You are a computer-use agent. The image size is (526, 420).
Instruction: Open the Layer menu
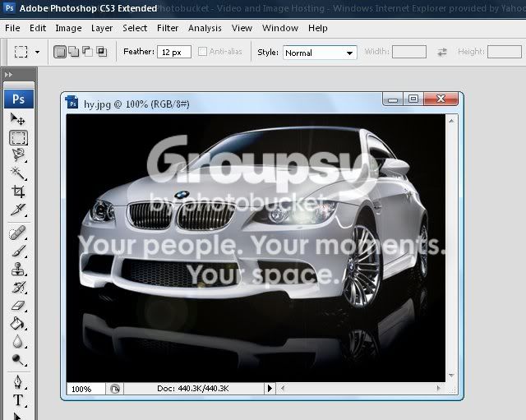pos(102,28)
